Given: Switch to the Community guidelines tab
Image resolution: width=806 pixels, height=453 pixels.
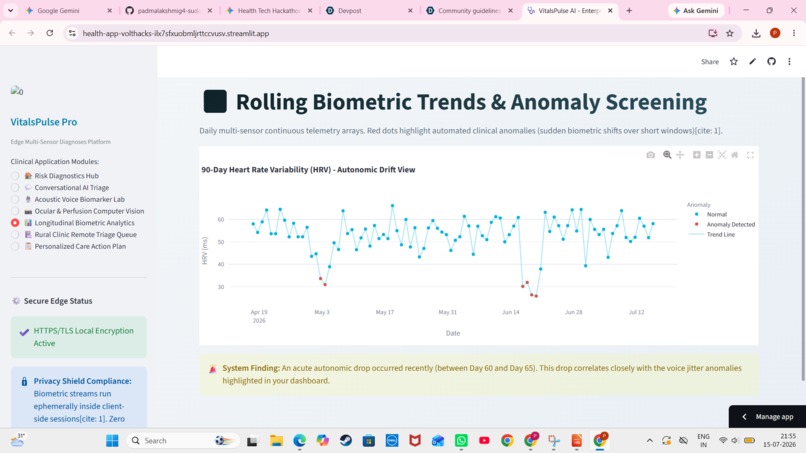Looking at the screenshot, I should click(469, 10).
